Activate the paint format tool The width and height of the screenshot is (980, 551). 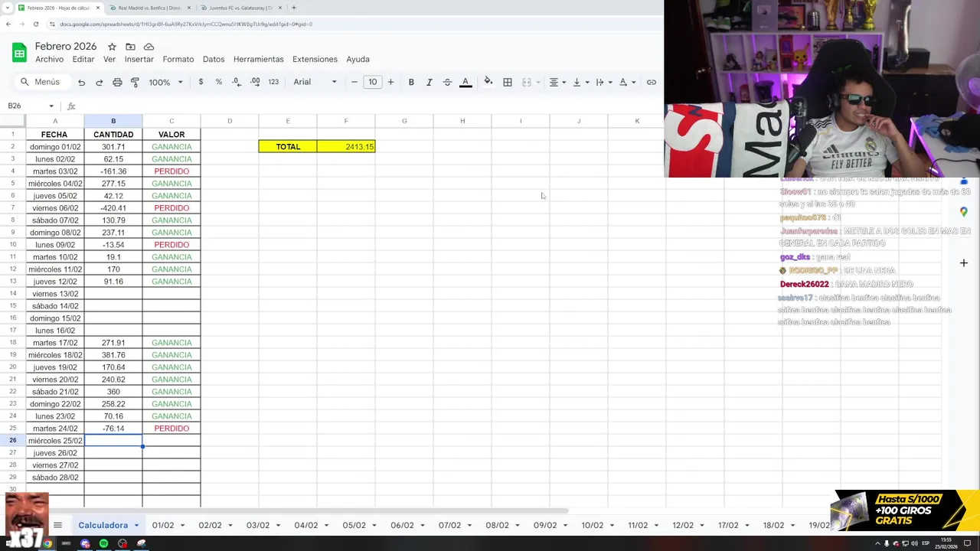coord(135,82)
